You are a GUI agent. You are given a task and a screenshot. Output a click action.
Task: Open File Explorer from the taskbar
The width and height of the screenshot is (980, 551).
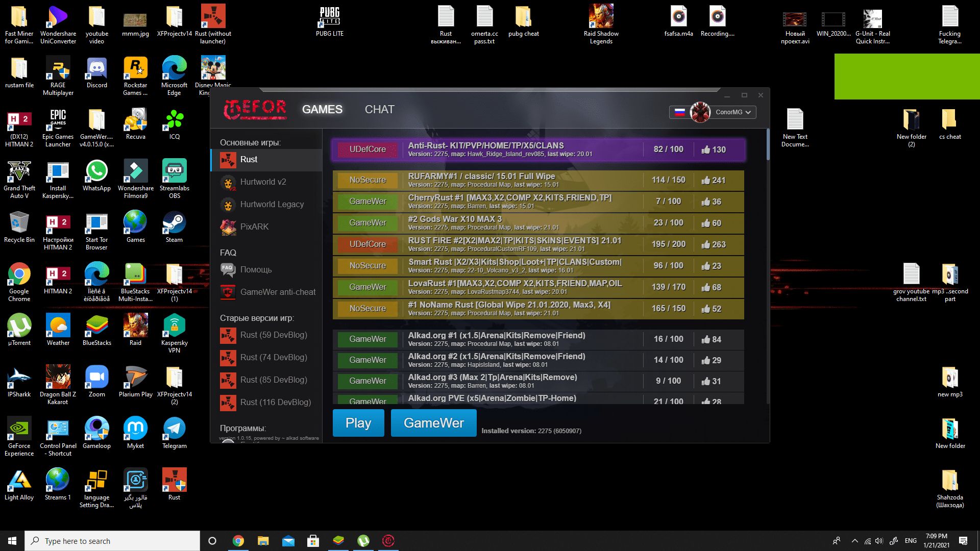tap(263, 541)
